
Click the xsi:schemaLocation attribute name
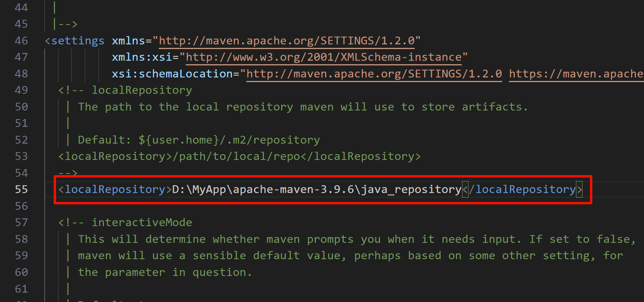pyautogui.click(x=172, y=74)
